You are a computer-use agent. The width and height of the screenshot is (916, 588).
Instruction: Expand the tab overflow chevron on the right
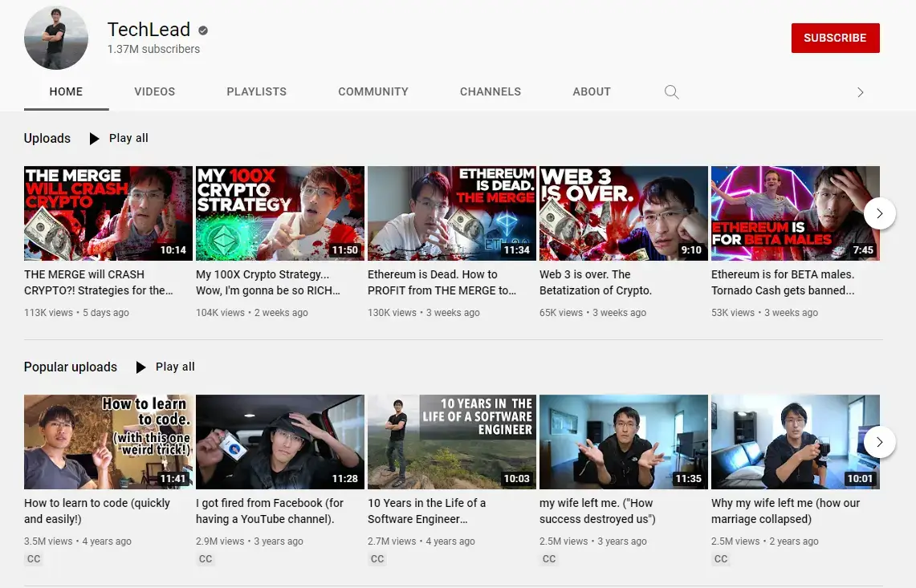(x=860, y=91)
